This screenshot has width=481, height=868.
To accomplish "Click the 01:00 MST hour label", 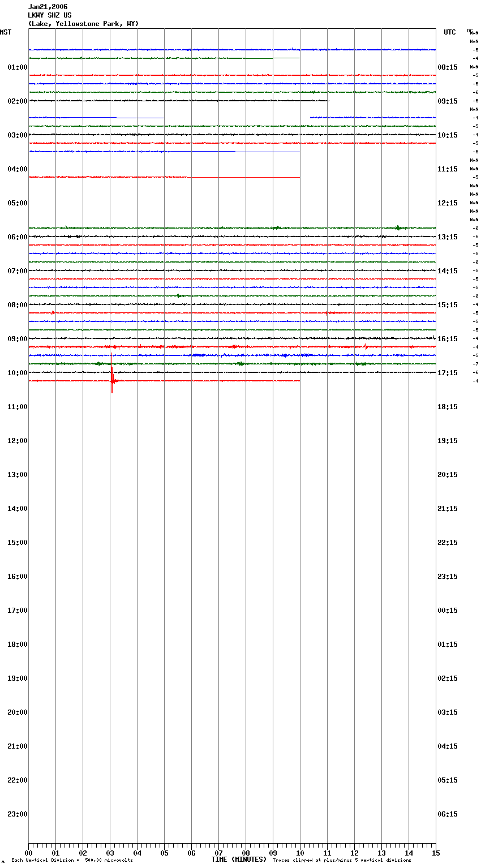I will pyautogui.click(x=18, y=67).
